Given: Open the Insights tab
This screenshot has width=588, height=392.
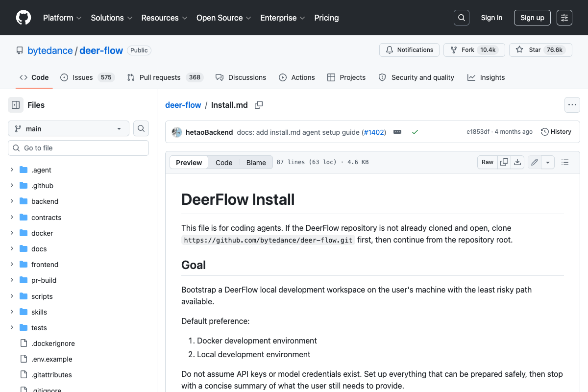Looking at the screenshot, I should [x=486, y=77].
